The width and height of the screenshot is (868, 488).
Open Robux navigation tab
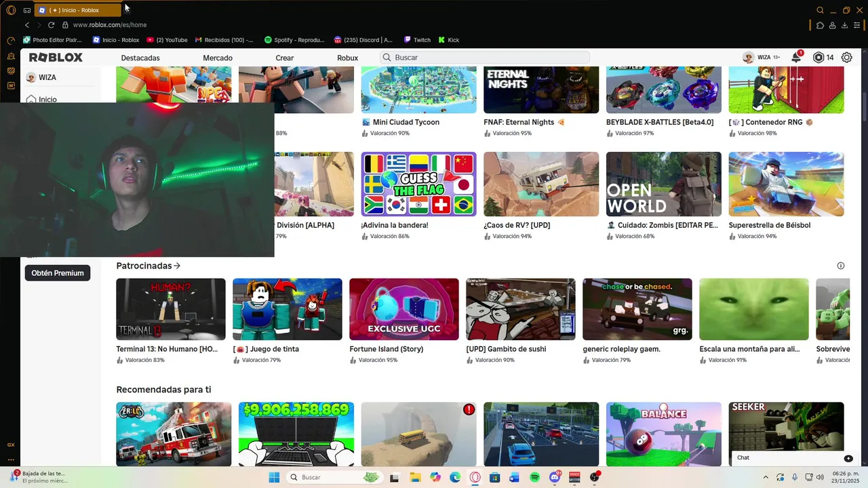347,58
